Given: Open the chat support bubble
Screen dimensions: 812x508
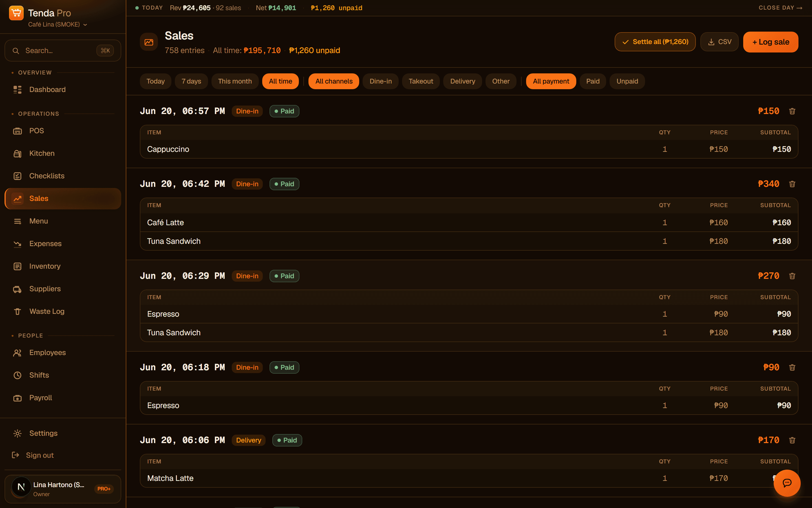Looking at the screenshot, I should 787,483.
